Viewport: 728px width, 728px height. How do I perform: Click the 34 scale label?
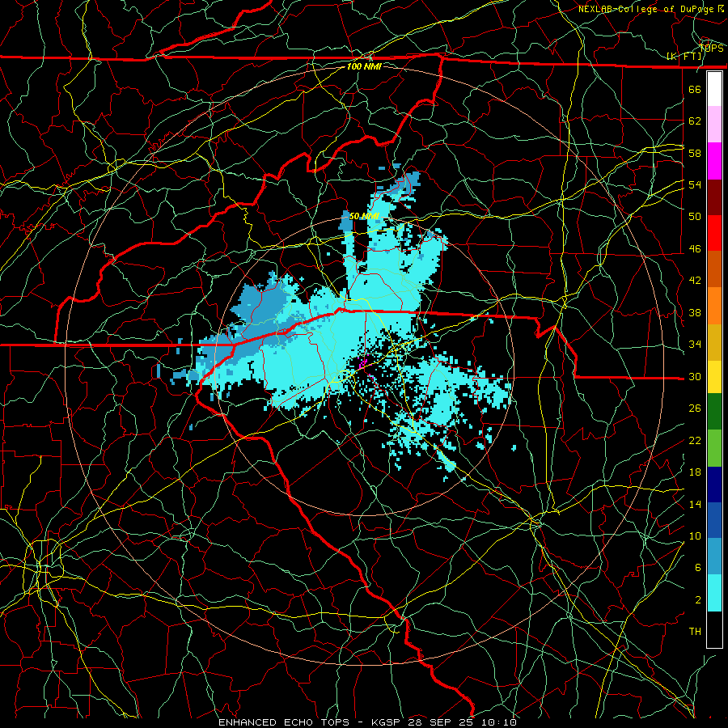[695, 345]
